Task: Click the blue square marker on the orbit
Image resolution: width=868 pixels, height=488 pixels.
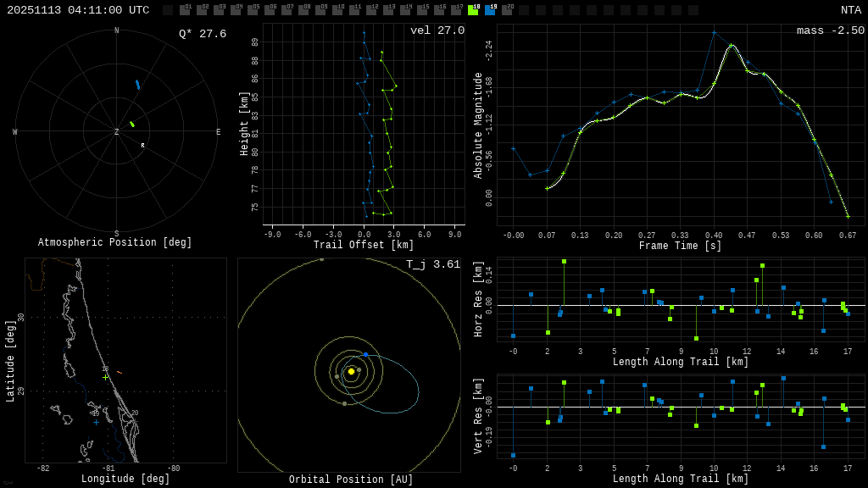Action: point(366,354)
